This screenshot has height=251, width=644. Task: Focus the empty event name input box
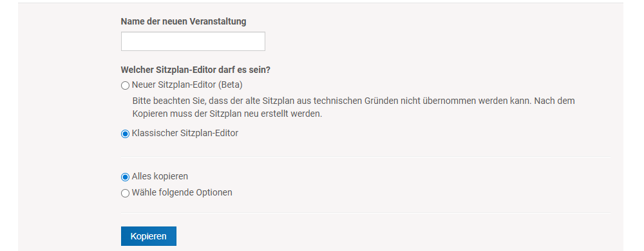[193, 41]
